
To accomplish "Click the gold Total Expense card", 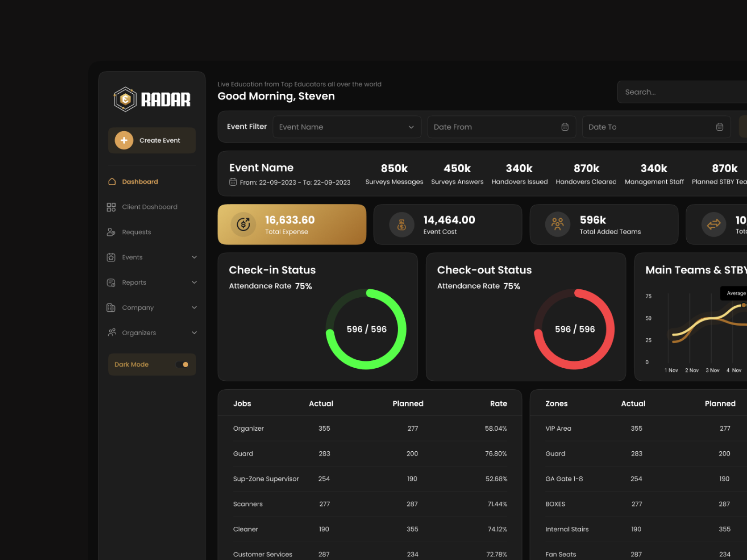I will [292, 224].
